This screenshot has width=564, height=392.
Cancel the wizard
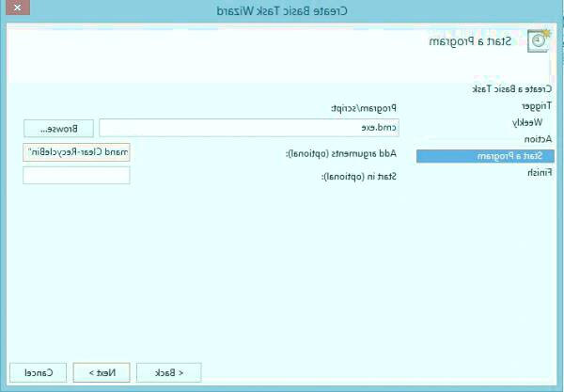click(39, 372)
